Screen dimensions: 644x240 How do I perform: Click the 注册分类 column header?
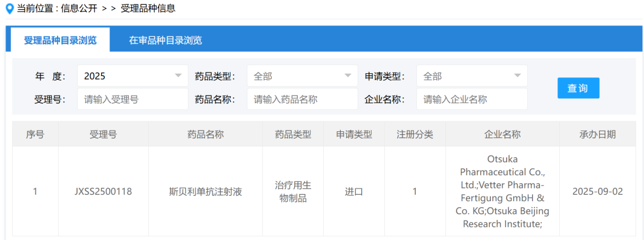click(x=415, y=134)
